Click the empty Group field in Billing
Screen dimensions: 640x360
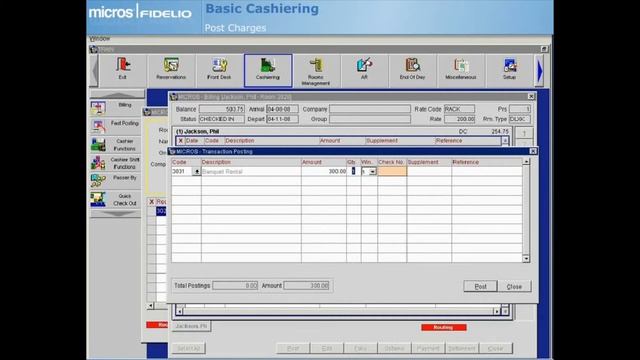coord(370,119)
